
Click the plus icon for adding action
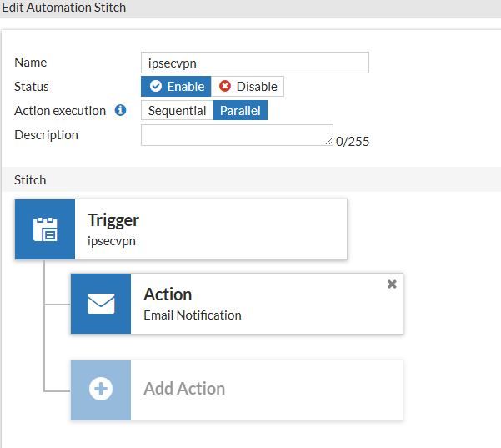coord(101,390)
